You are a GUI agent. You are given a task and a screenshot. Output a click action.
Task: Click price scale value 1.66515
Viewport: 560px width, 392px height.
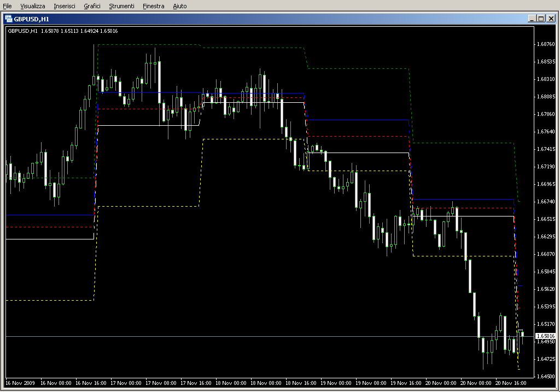pos(546,219)
